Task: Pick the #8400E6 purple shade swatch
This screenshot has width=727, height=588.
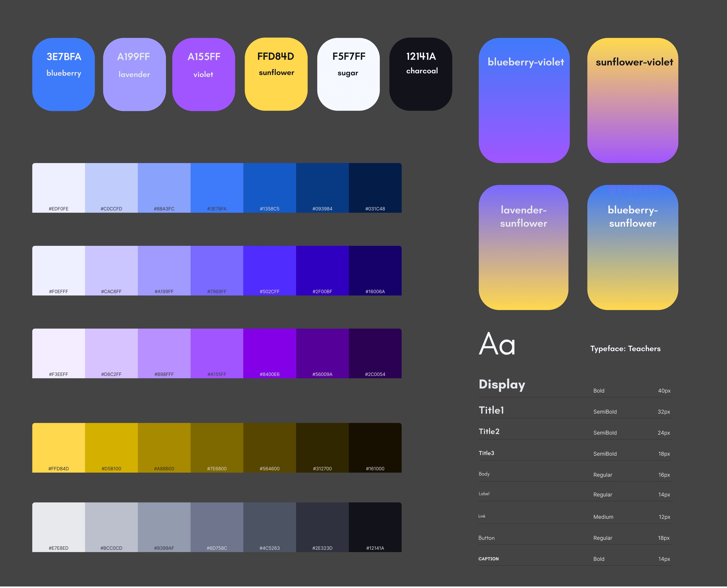Action: (270, 353)
